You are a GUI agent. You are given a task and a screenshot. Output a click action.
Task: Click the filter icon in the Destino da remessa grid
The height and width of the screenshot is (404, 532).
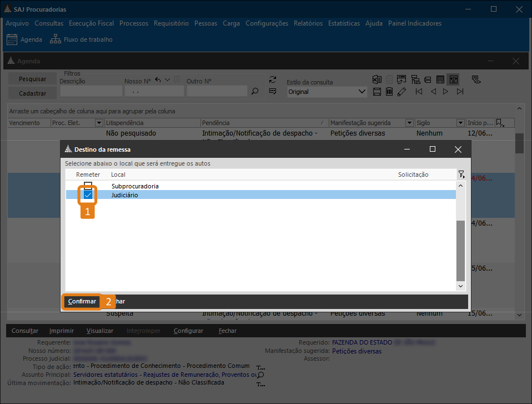(x=461, y=174)
